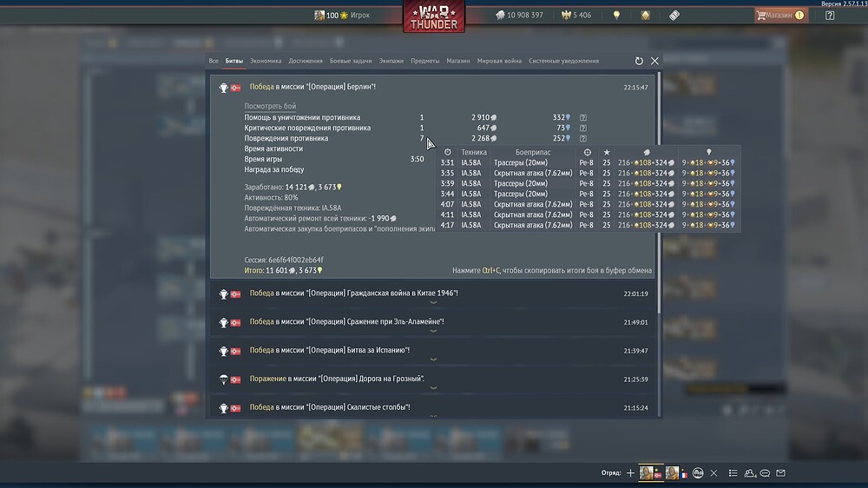Open help for Критические повреждения противника row
The width and height of the screenshot is (868, 488).
(583, 128)
